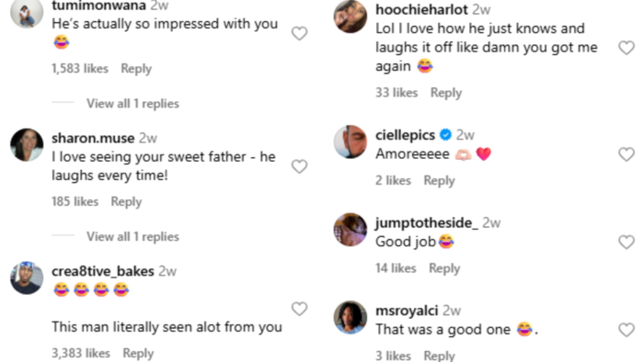Image resolution: width=644 pixels, height=362 pixels.
Task: Reply to tumimonwana's comment
Action: [x=136, y=69]
